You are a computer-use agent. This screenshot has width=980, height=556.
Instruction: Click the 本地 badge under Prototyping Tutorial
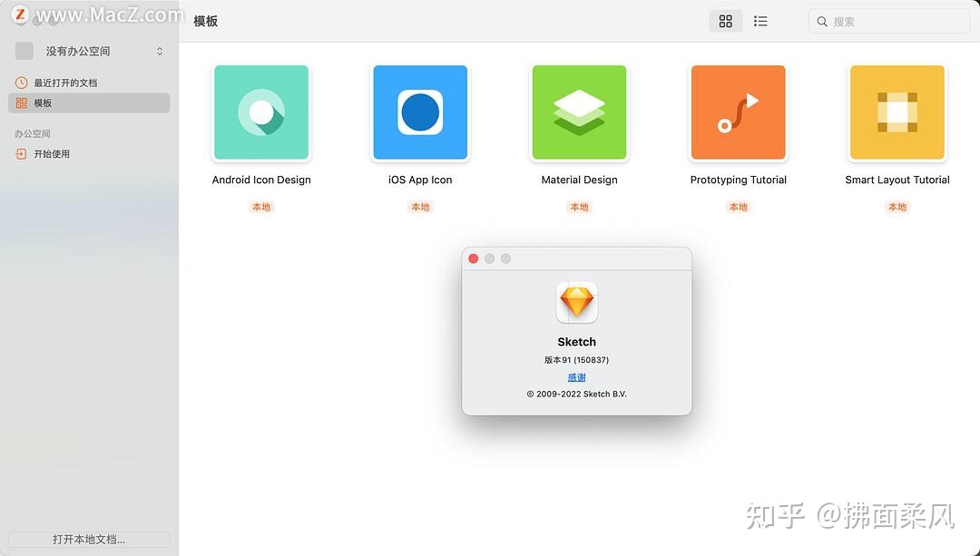738,207
